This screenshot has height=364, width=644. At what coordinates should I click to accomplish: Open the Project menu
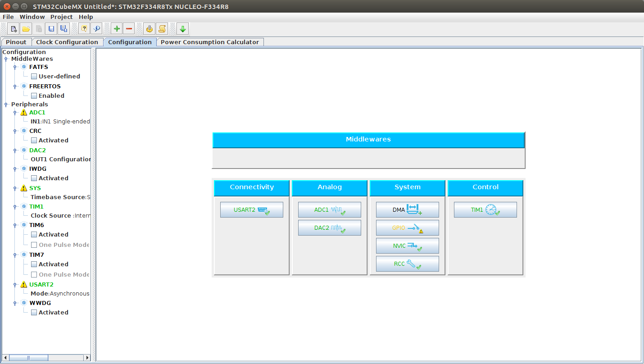tap(61, 17)
